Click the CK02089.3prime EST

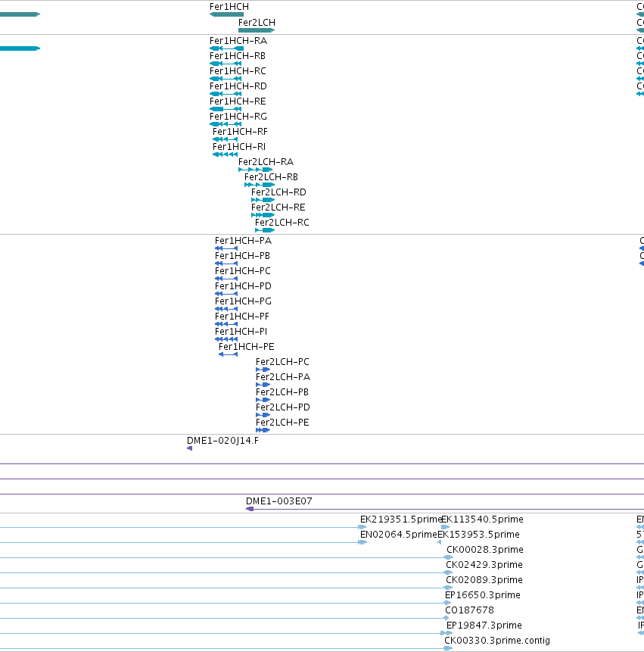pyautogui.click(x=226, y=588)
